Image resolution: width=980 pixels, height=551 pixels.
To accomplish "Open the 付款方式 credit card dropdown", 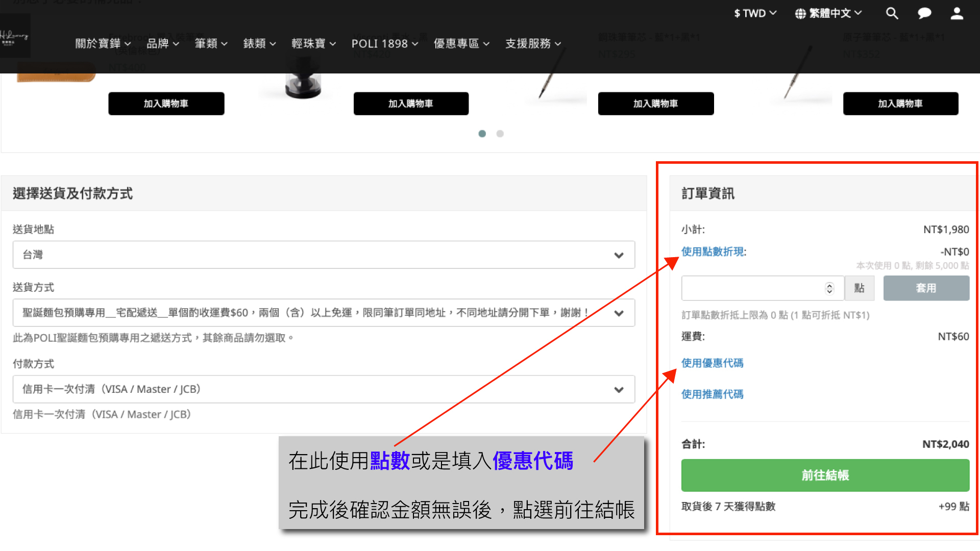I will click(324, 389).
